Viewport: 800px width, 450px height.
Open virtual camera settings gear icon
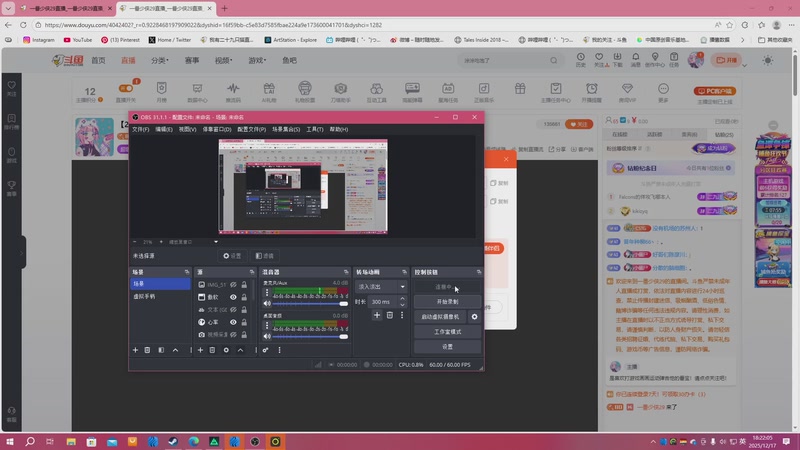pyautogui.click(x=475, y=316)
